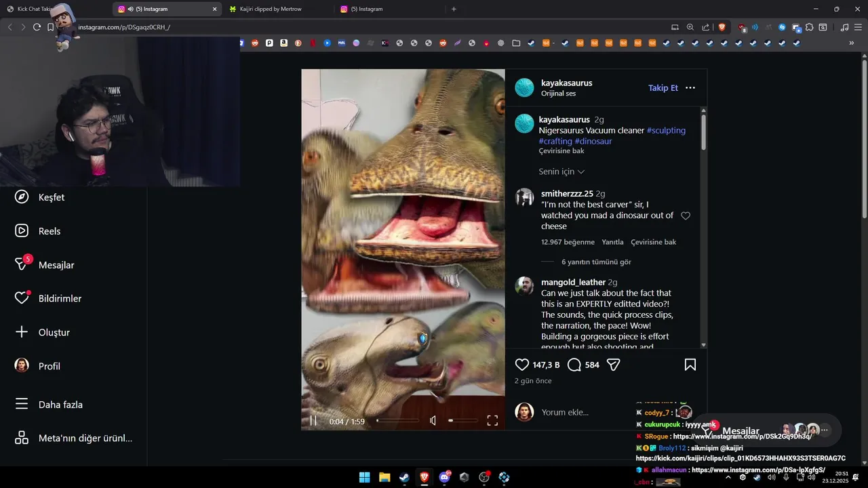The image size is (868, 488).
Task: Click the comments panel scrollbar
Action: 703,132
